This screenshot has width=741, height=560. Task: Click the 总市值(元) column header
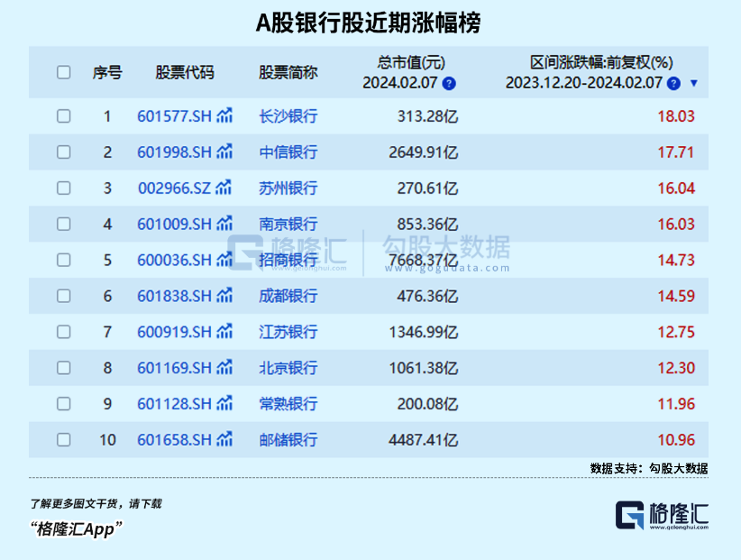click(410, 63)
